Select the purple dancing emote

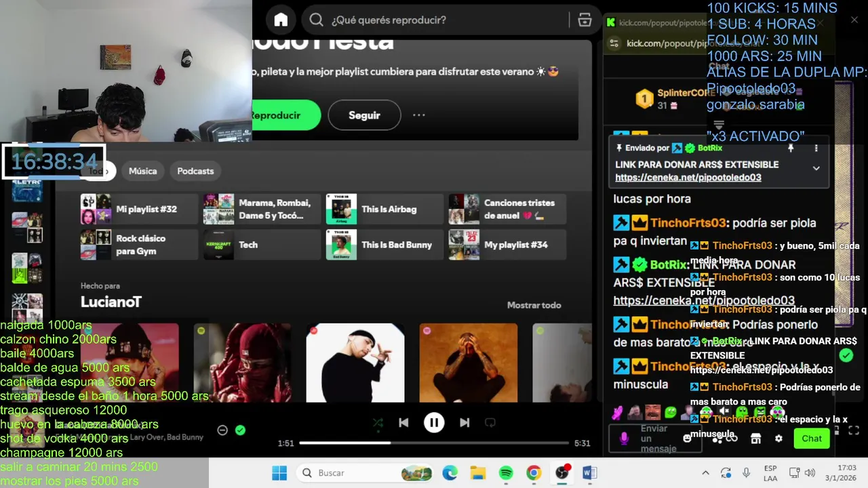[x=616, y=412]
